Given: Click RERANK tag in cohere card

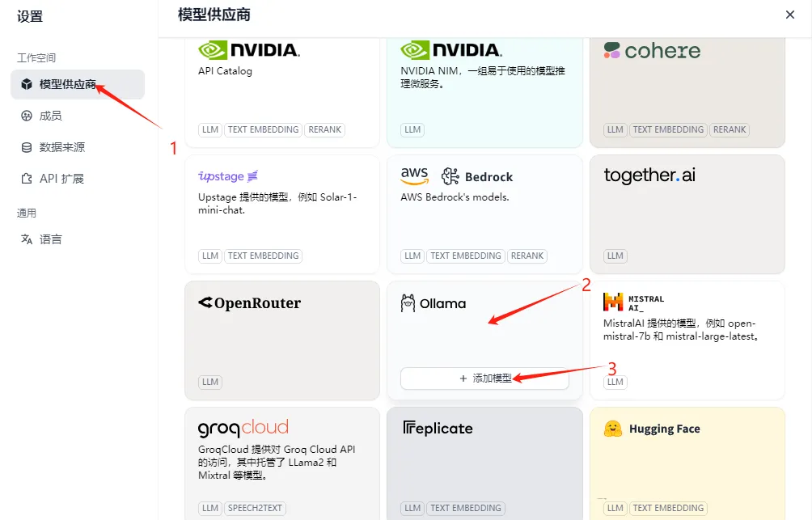Looking at the screenshot, I should 730,129.
